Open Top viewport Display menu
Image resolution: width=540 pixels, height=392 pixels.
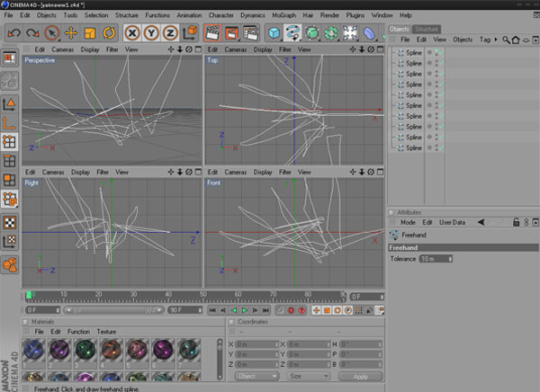[263, 49]
